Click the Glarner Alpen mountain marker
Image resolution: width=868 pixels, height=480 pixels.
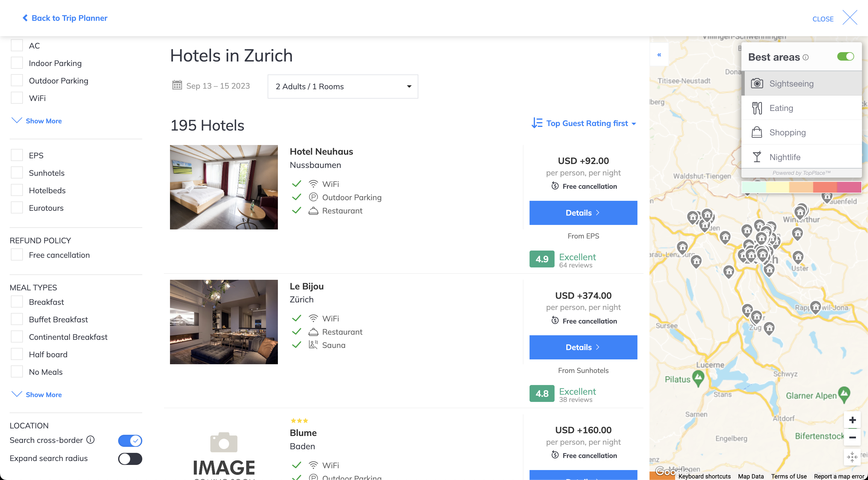[x=844, y=394]
